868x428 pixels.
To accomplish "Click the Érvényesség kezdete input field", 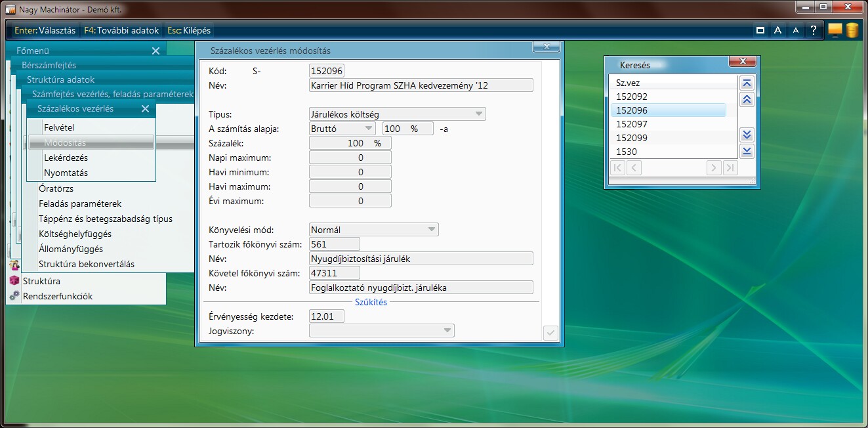I will click(x=326, y=316).
